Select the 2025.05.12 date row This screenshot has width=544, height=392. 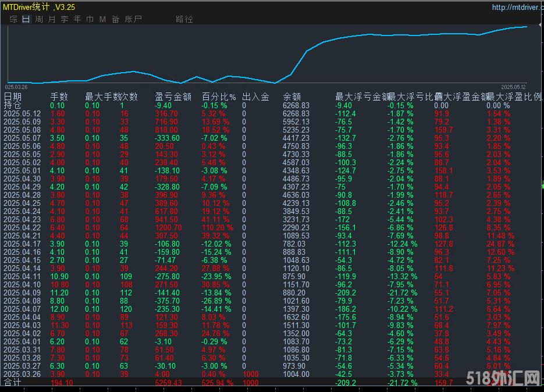pyautogui.click(x=272, y=113)
